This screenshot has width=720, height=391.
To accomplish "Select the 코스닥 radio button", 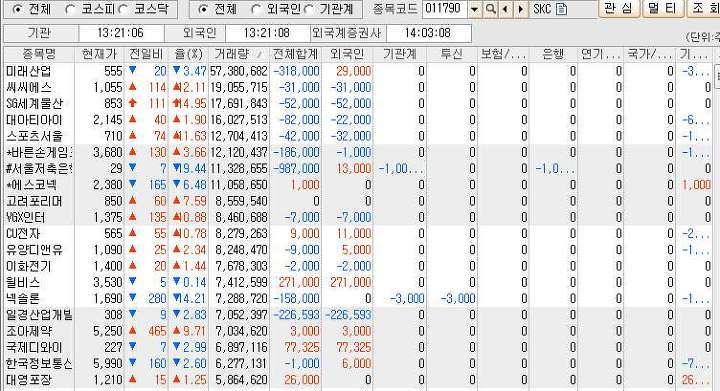I will point(123,9).
